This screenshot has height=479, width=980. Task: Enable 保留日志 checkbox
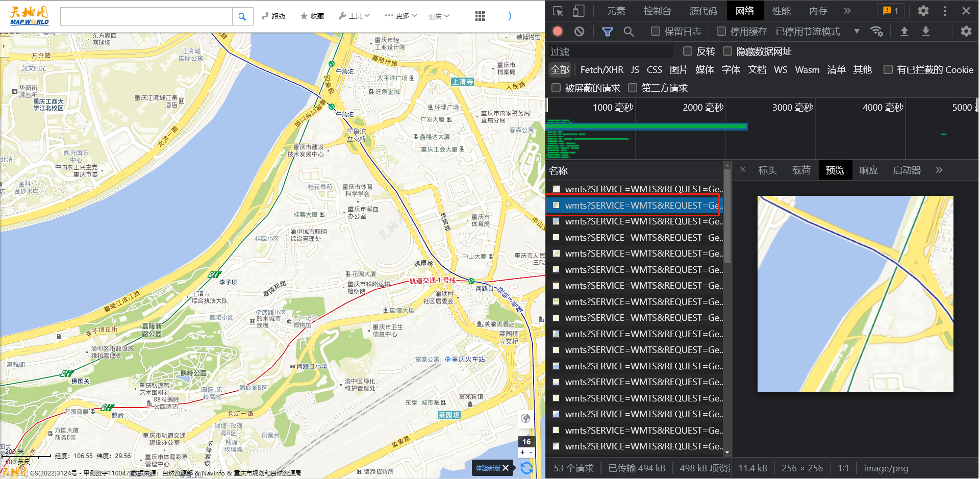click(656, 32)
